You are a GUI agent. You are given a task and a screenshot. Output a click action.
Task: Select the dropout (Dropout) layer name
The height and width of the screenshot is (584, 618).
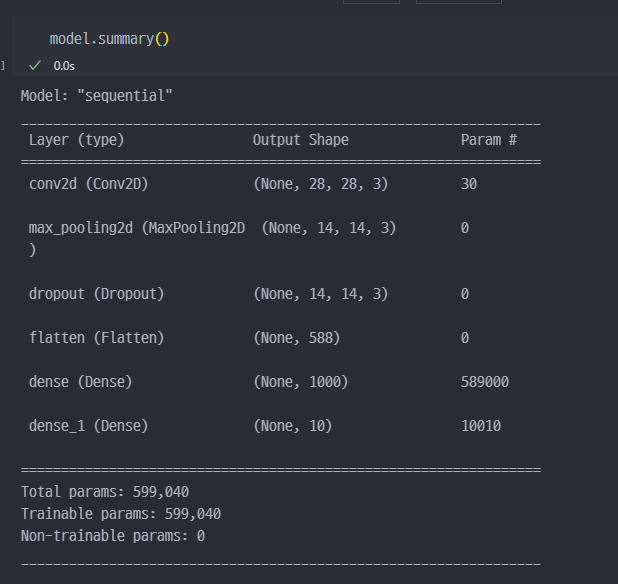tap(96, 294)
